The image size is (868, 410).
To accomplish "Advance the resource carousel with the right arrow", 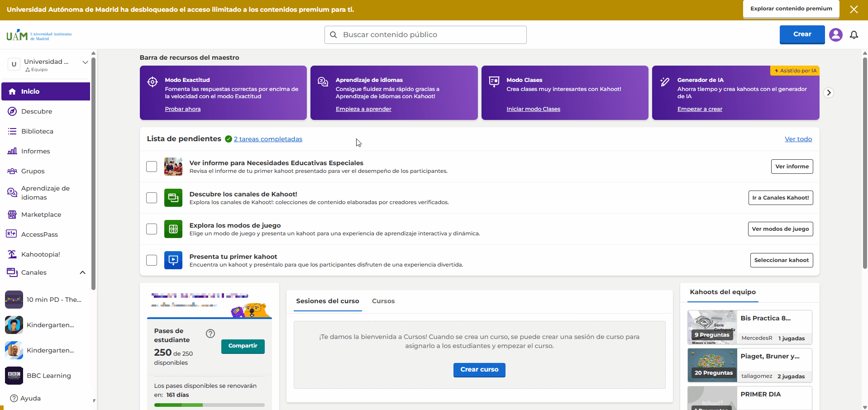I will [829, 93].
